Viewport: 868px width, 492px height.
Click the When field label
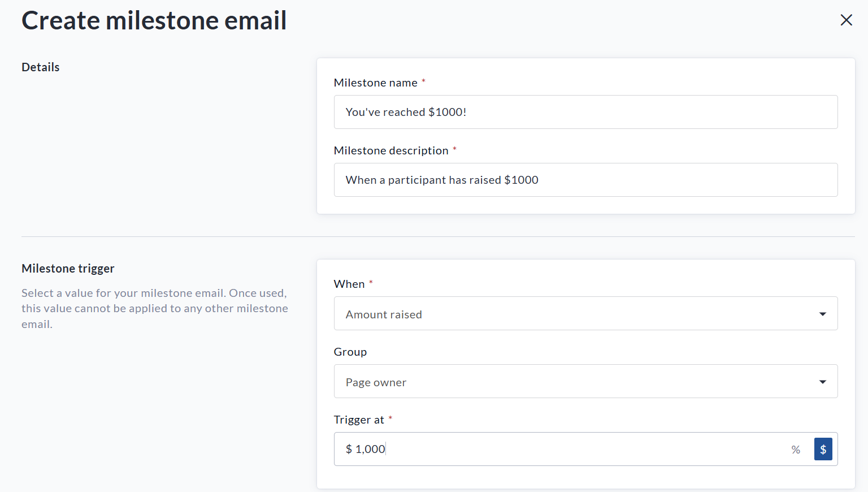349,284
